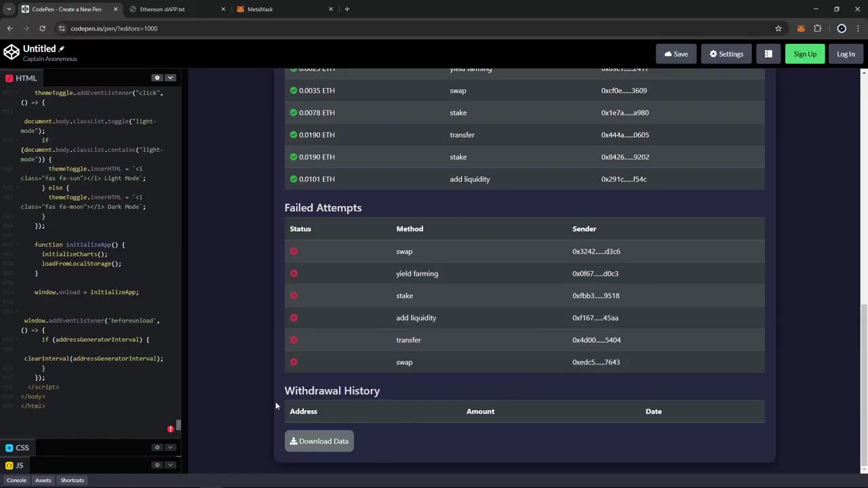This screenshot has width=868, height=488.
Task: Click Failed Attempts heading
Action: tap(323, 207)
